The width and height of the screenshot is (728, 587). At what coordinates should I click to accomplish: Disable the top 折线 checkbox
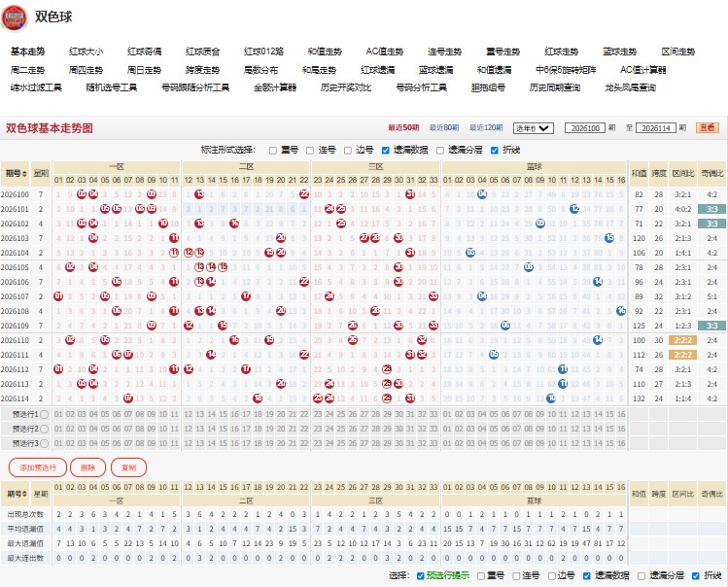point(494,150)
